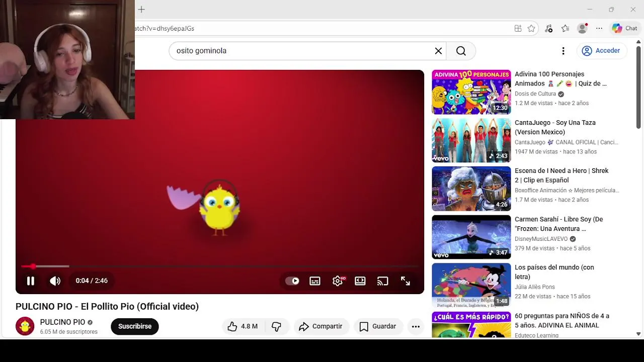
Task: Click the El Pollito Pio video title
Action: 107,307
